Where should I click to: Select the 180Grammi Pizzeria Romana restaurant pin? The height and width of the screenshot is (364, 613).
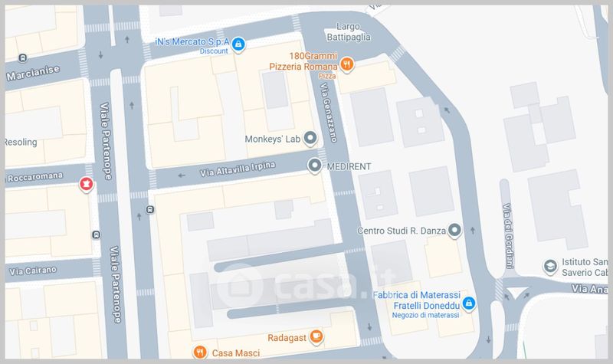(347, 64)
